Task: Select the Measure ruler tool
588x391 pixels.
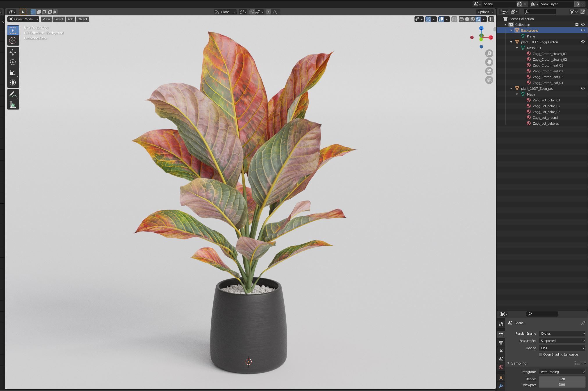Action: (x=13, y=105)
